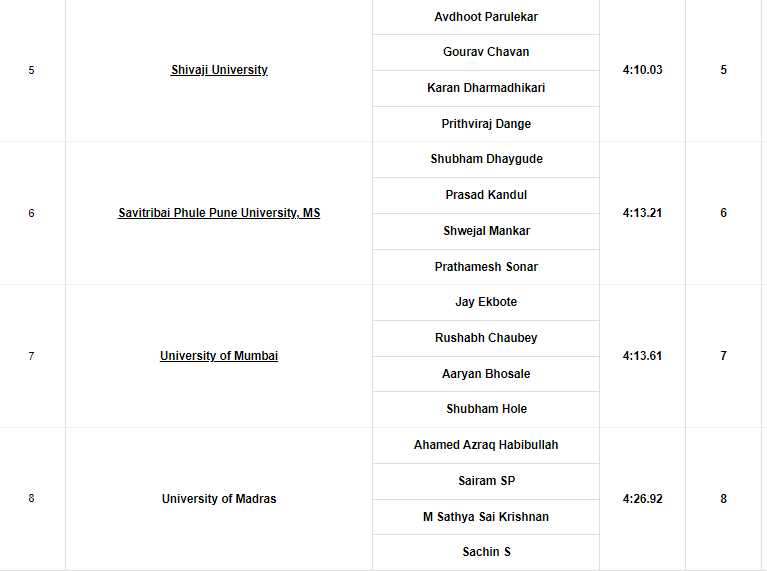The height and width of the screenshot is (571, 767).
Task: Open Savitribai Phule Pune University, MS link
Action: pyautogui.click(x=219, y=213)
